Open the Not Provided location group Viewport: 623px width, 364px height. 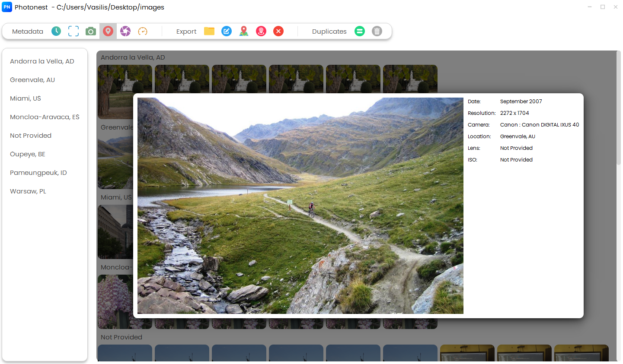point(30,135)
